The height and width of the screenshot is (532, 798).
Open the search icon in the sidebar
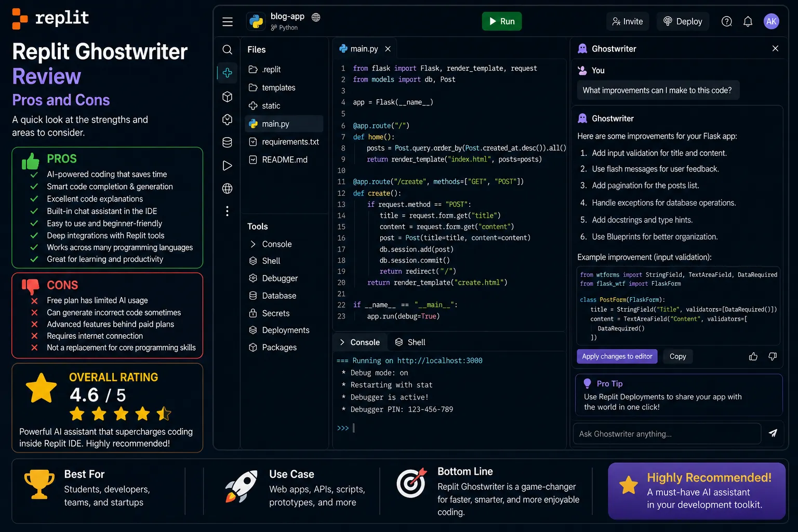[x=227, y=49]
